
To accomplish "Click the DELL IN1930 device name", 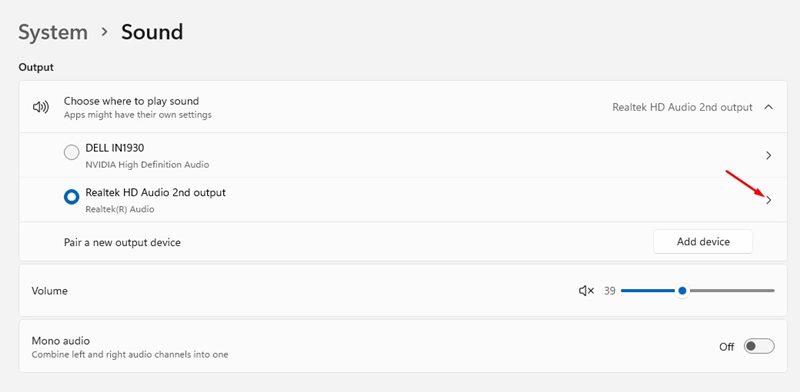I will tap(115, 148).
